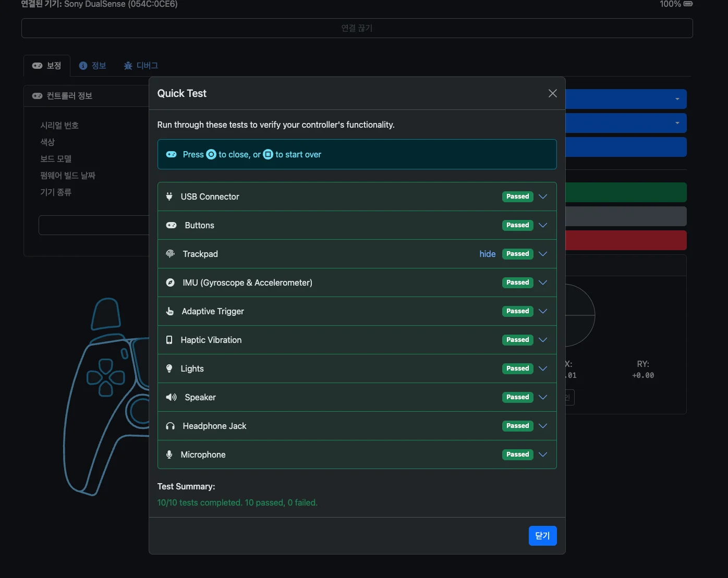Click the circle button icon in instructions
The image size is (728, 578).
(211, 154)
